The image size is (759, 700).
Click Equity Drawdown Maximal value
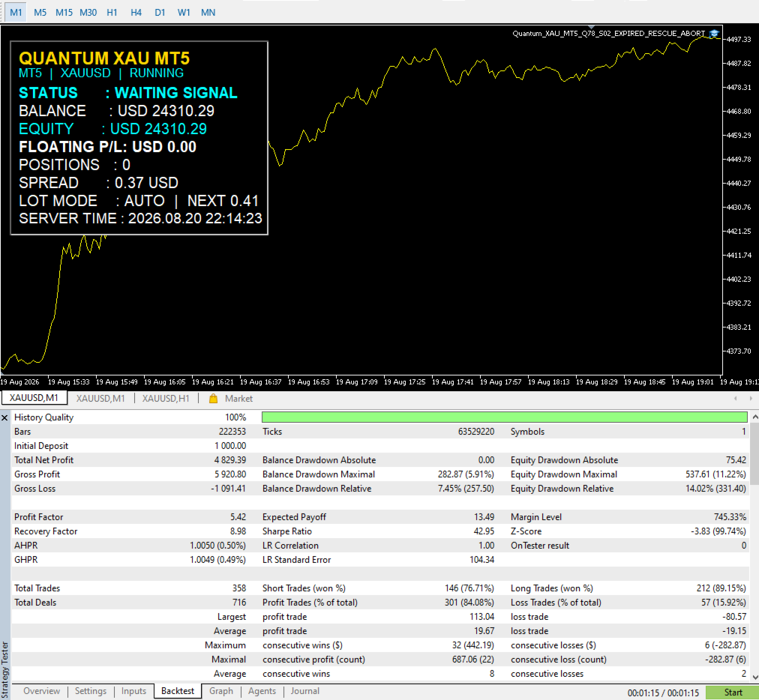coord(715,474)
